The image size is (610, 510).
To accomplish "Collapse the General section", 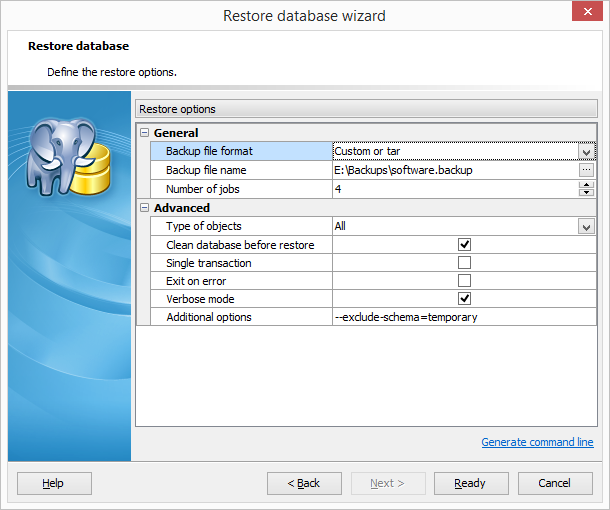I will pyautogui.click(x=145, y=133).
